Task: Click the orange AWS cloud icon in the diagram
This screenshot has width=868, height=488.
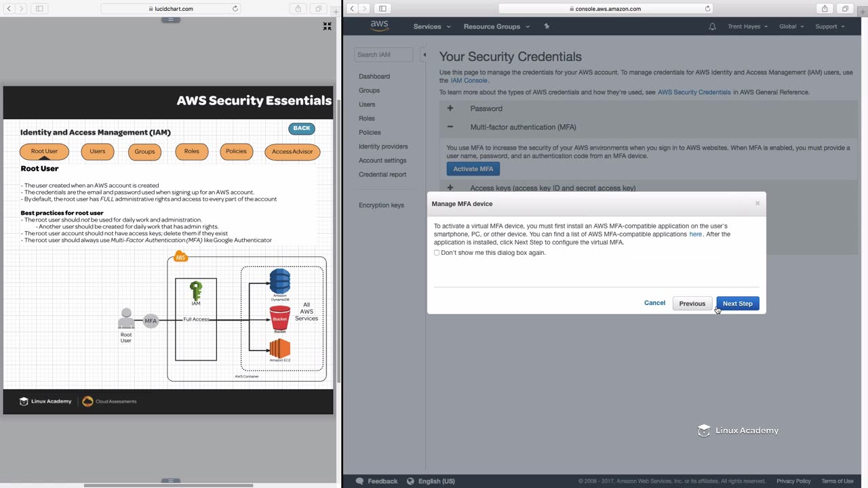Action: pyautogui.click(x=180, y=257)
